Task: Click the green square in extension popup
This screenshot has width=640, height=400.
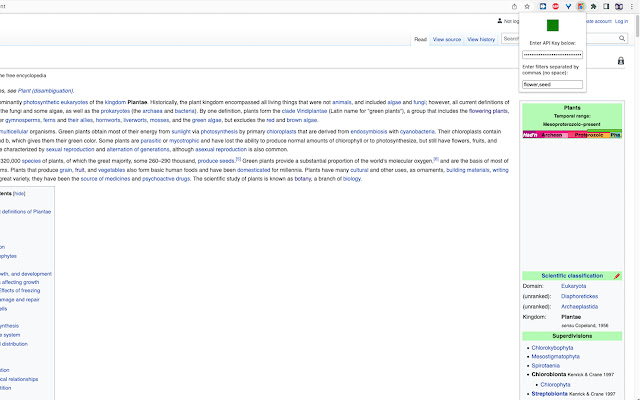Action: coord(552,26)
